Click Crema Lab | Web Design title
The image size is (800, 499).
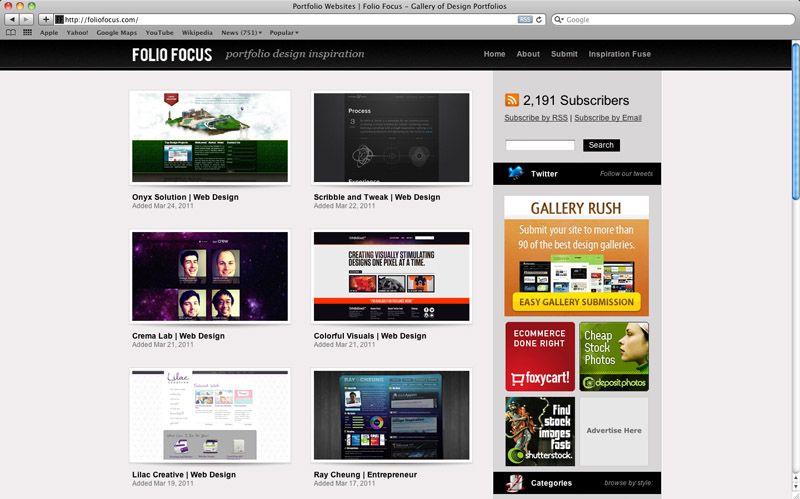[x=178, y=336]
